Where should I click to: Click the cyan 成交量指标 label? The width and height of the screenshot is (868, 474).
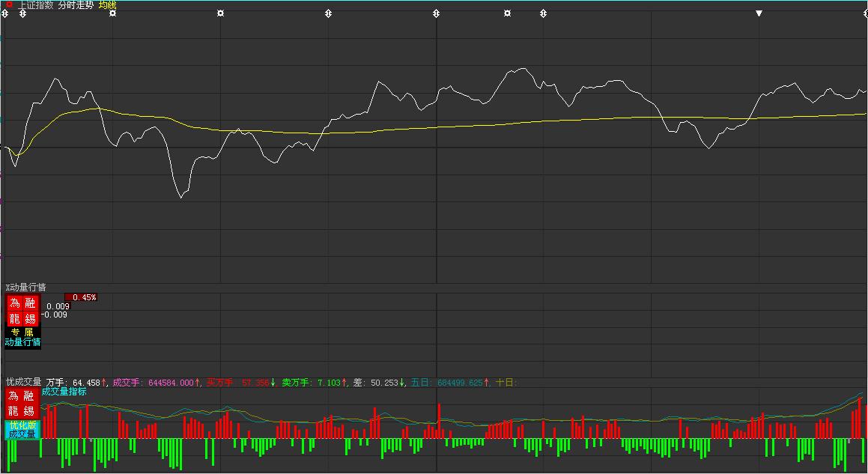pos(64,392)
